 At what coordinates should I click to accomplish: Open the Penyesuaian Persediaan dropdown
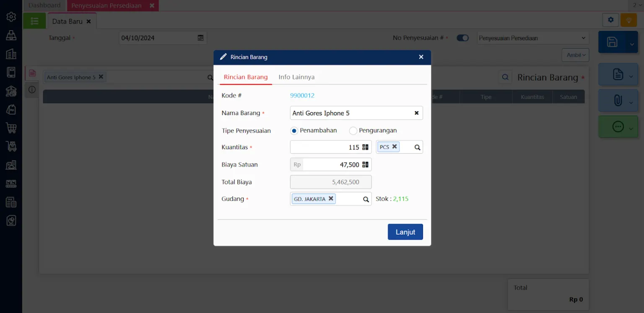point(532,38)
